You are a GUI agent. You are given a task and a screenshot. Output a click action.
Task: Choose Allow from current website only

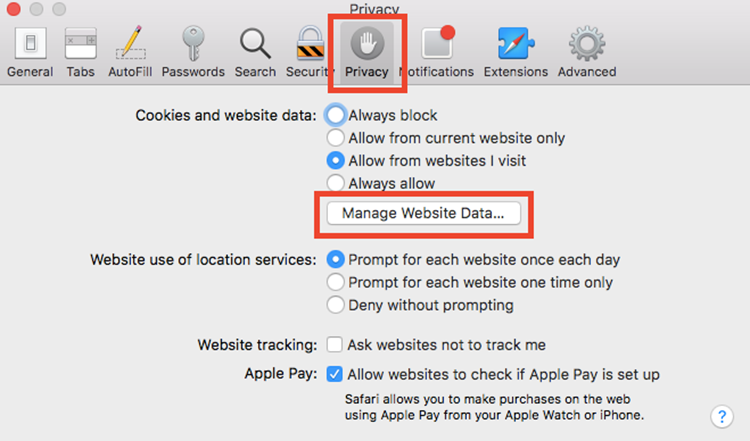[336, 138]
